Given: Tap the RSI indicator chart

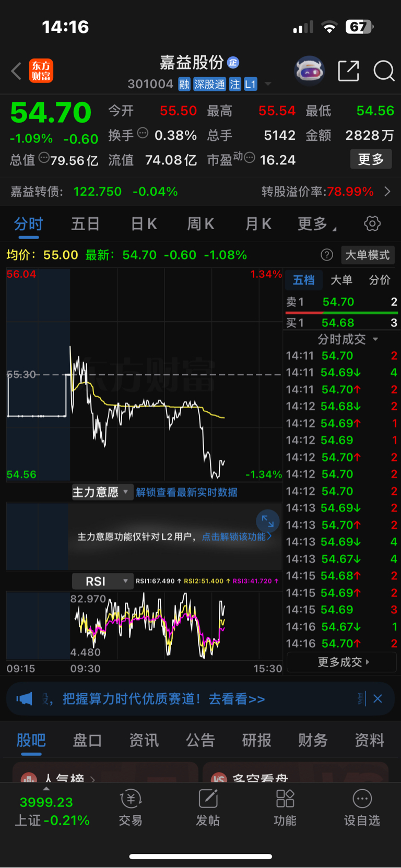Looking at the screenshot, I should (144, 626).
